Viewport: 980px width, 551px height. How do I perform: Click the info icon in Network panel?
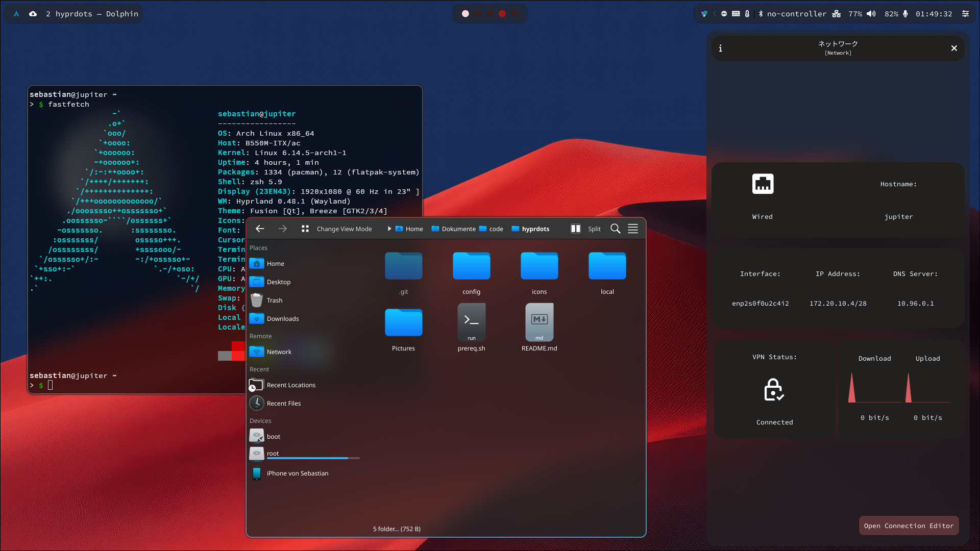tap(720, 48)
